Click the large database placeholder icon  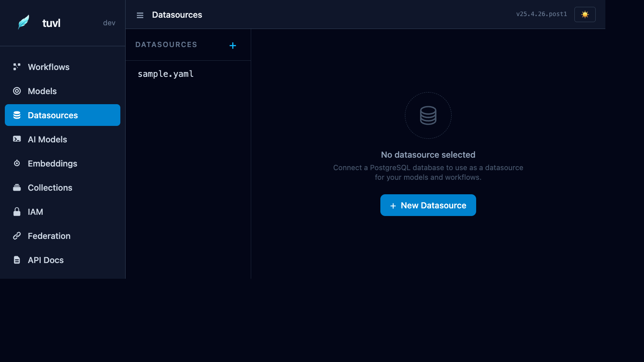pos(428,115)
